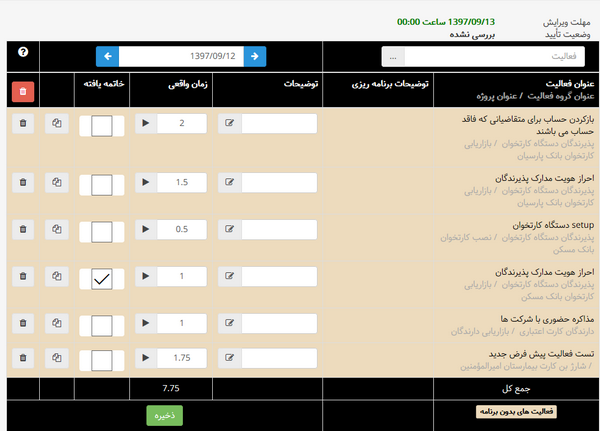600x431 pixels.
Task: Delete the row with actual time 2
Action: coord(23,124)
